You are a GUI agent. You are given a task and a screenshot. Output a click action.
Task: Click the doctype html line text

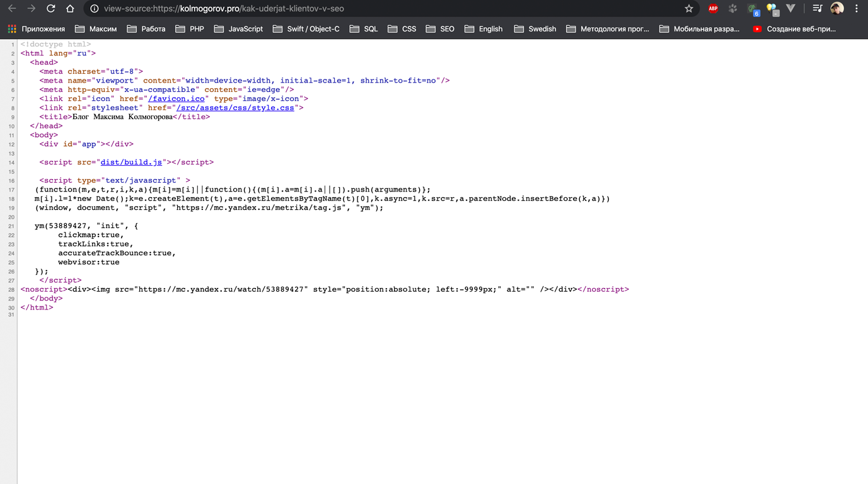(x=55, y=45)
